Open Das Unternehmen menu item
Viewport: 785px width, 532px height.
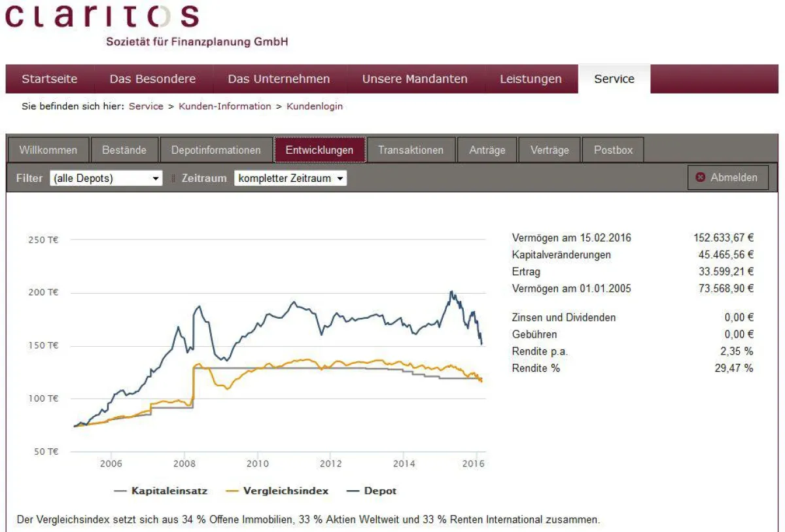pos(279,79)
